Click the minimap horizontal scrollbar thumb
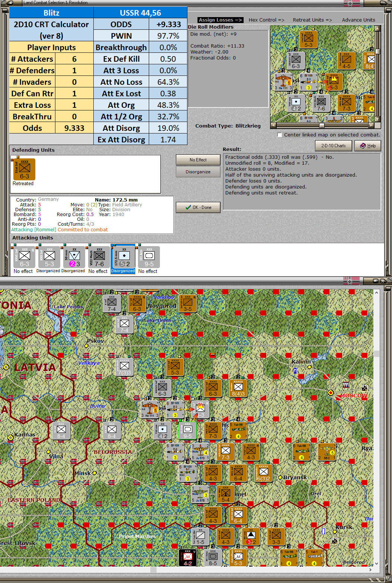 click(x=322, y=125)
